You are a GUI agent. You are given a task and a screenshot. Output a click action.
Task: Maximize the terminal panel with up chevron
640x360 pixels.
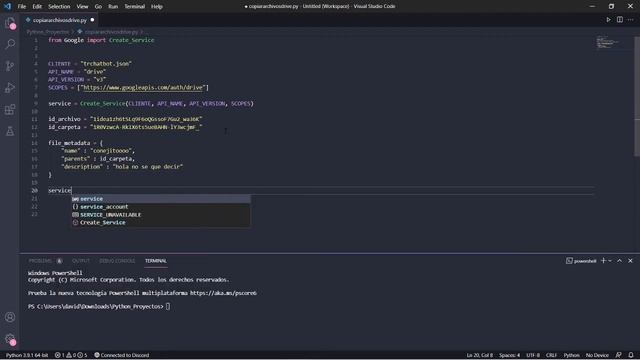point(619,261)
